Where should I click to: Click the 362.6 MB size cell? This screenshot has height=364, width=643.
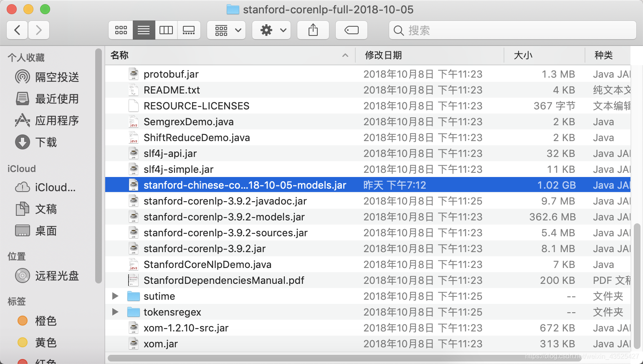pyautogui.click(x=552, y=217)
